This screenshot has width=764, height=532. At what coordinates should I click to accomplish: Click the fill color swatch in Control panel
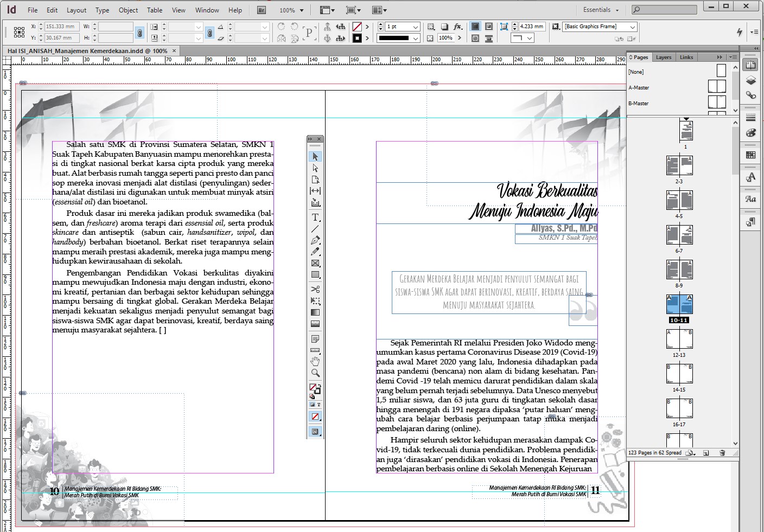[x=357, y=27]
